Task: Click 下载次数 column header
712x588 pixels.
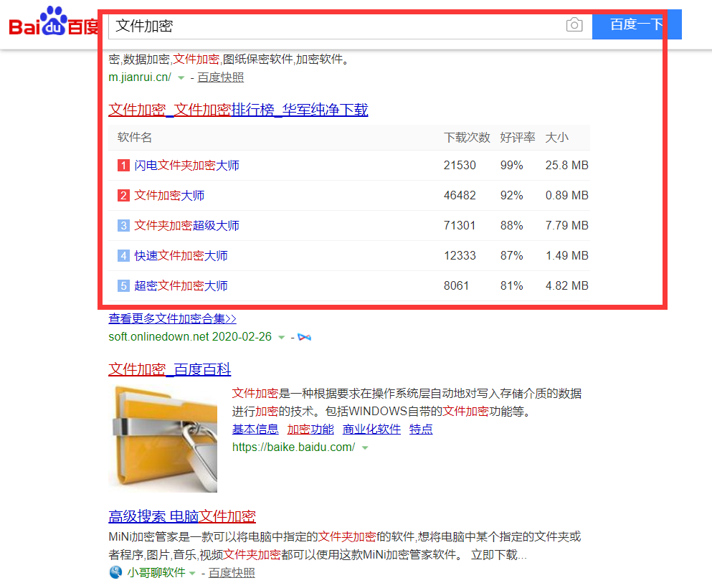Action: [467, 138]
